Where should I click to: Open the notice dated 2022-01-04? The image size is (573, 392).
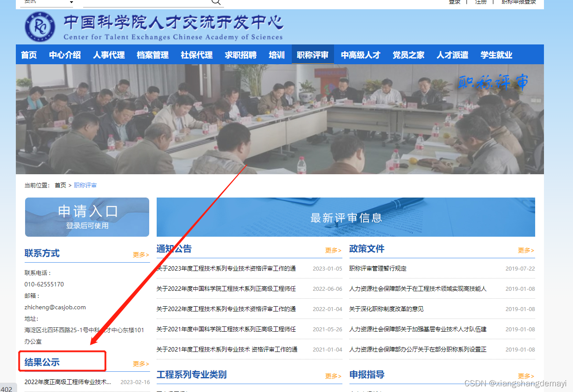pos(226,309)
